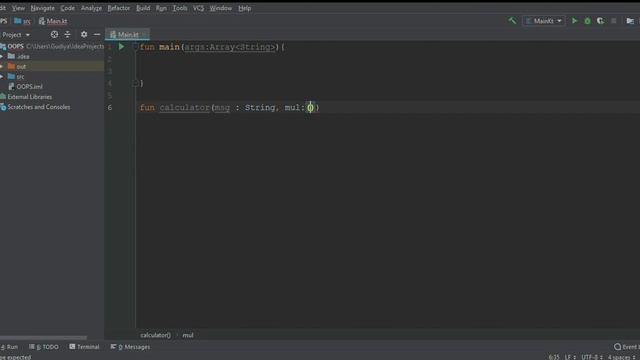
Task: Click calculator() in the editor breadcrumb
Action: pyautogui.click(x=155, y=335)
